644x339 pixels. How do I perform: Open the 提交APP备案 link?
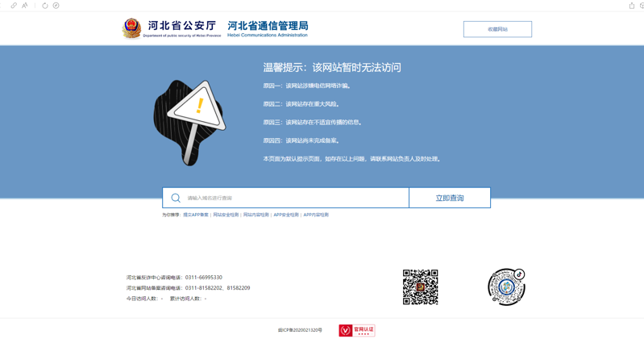(196, 215)
